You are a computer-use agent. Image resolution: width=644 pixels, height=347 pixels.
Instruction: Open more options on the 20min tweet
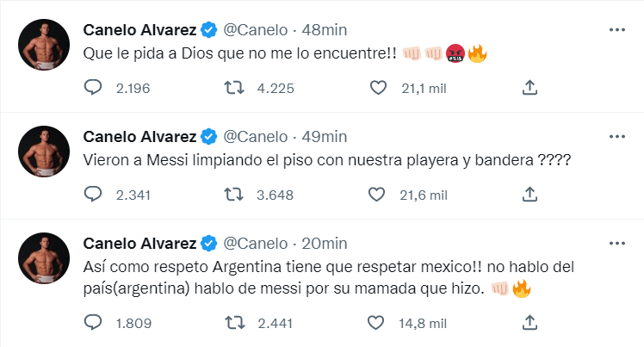tap(616, 243)
